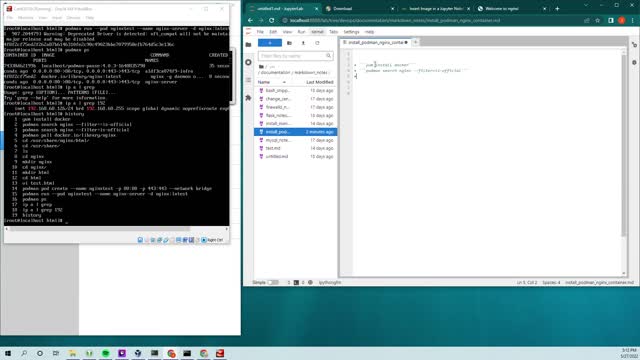
Task: Open the browser side panel icon
Action: click(611, 20)
